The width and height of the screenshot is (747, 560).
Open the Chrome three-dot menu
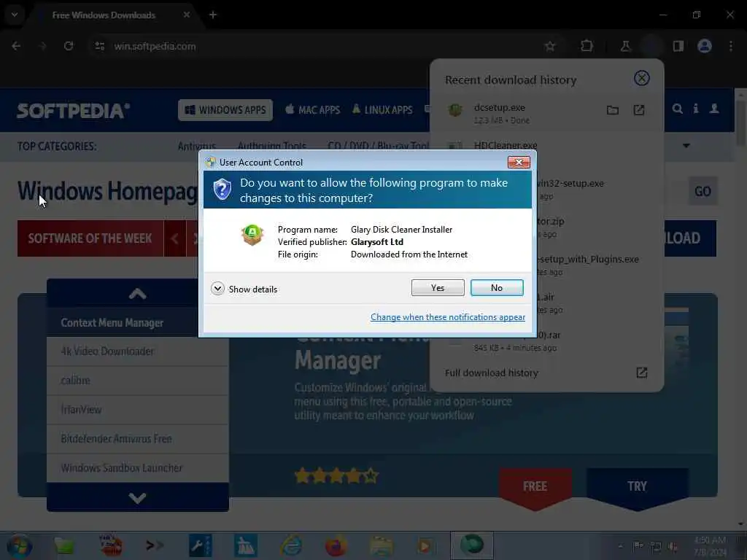pos(731,46)
